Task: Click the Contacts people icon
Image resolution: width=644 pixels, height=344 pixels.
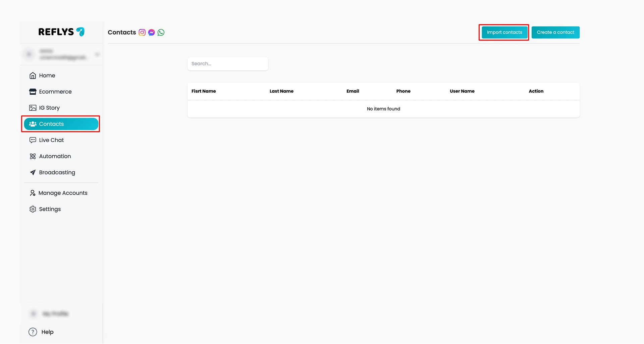Action: 33,124
